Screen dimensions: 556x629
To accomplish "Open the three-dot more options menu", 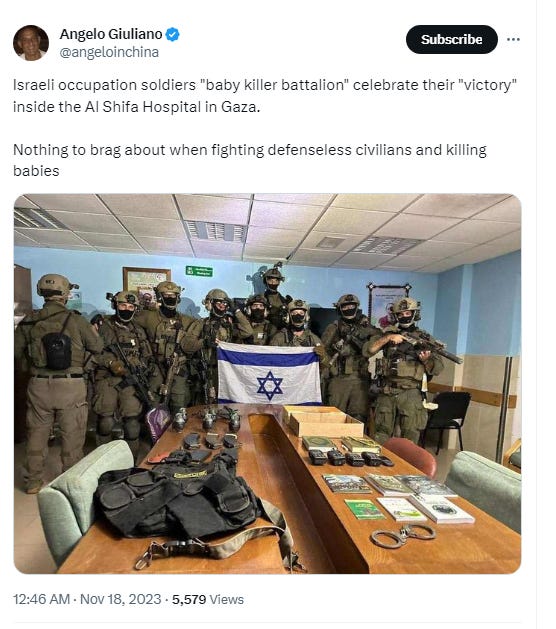I will point(513,39).
